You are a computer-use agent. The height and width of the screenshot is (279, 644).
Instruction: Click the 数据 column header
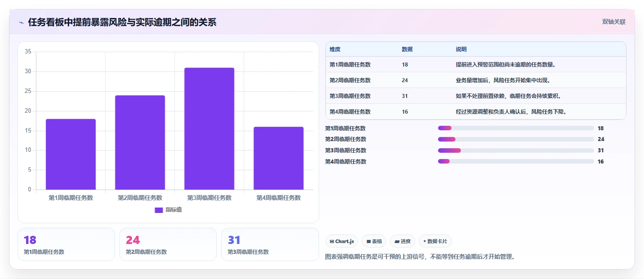(x=407, y=49)
